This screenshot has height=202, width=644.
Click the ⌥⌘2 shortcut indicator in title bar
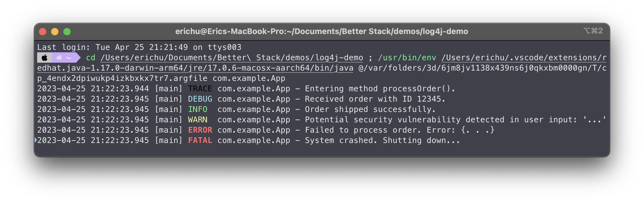(x=593, y=31)
